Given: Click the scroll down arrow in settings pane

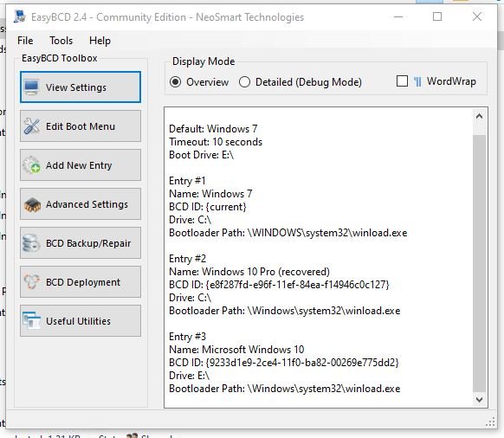Looking at the screenshot, I should coord(479,400).
